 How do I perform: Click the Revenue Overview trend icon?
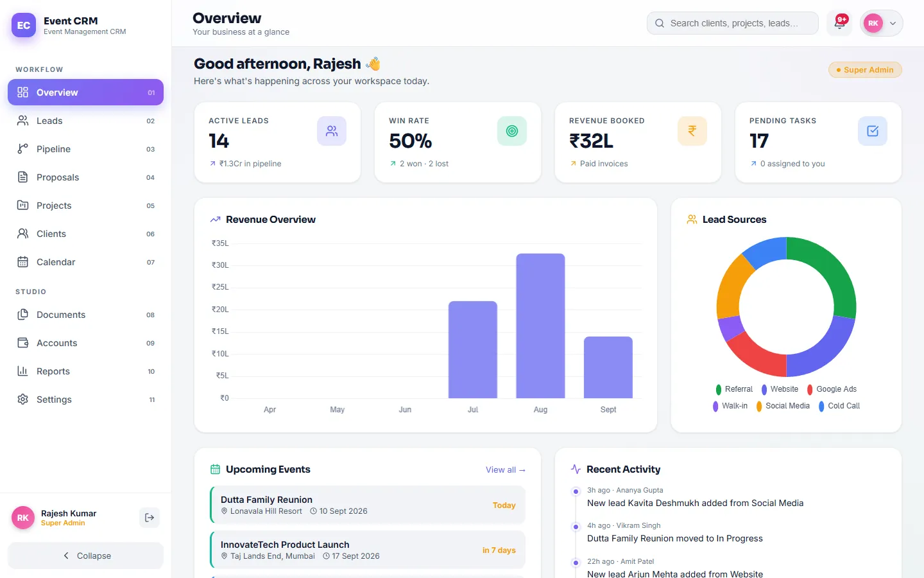pyautogui.click(x=216, y=220)
